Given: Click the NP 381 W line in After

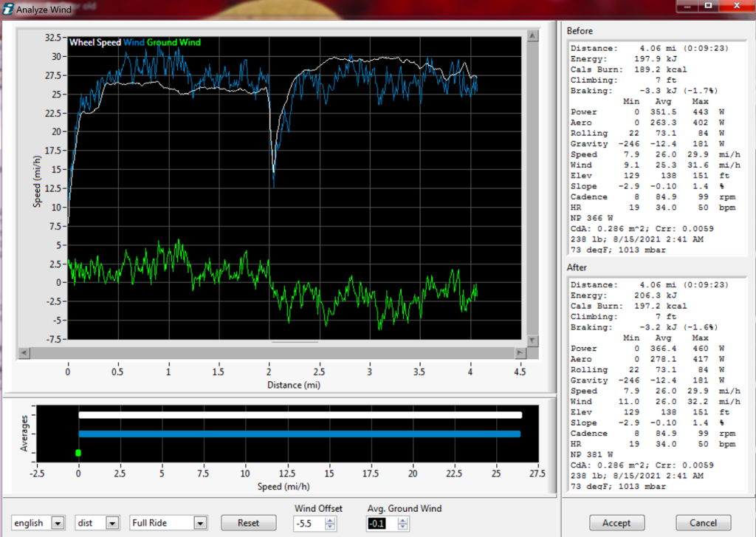Looking at the screenshot, I should click(591, 454).
